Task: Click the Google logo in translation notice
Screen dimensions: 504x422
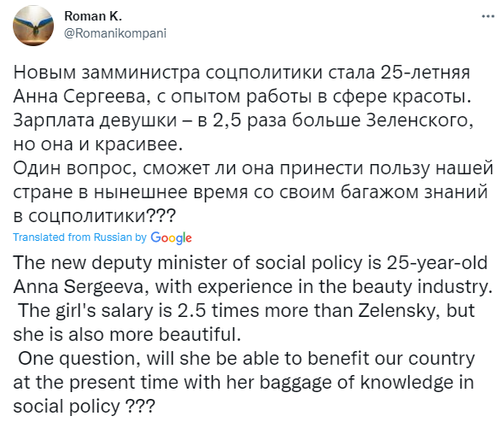Action: [x=171, y=237]
